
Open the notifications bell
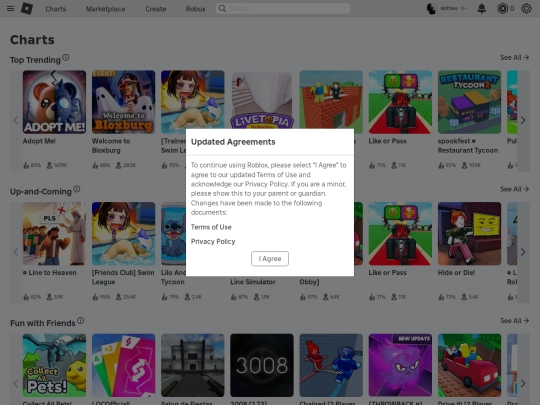(x=482, y=8)
